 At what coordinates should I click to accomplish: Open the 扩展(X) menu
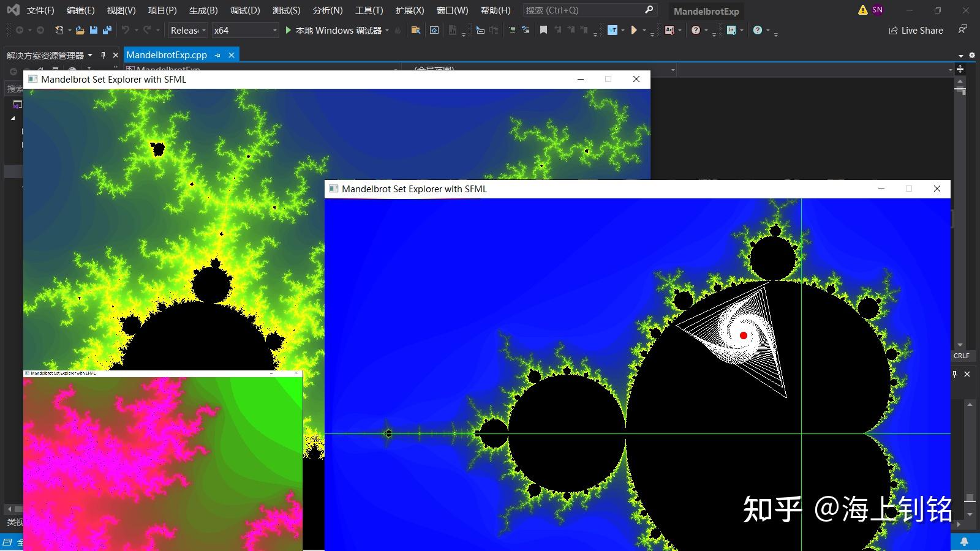click(x=410, y=10)
